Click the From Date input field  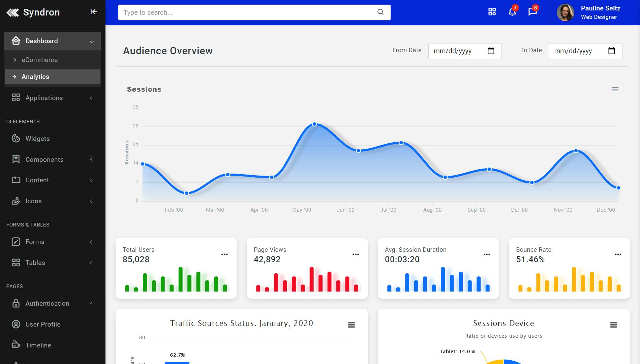(465, 51)
